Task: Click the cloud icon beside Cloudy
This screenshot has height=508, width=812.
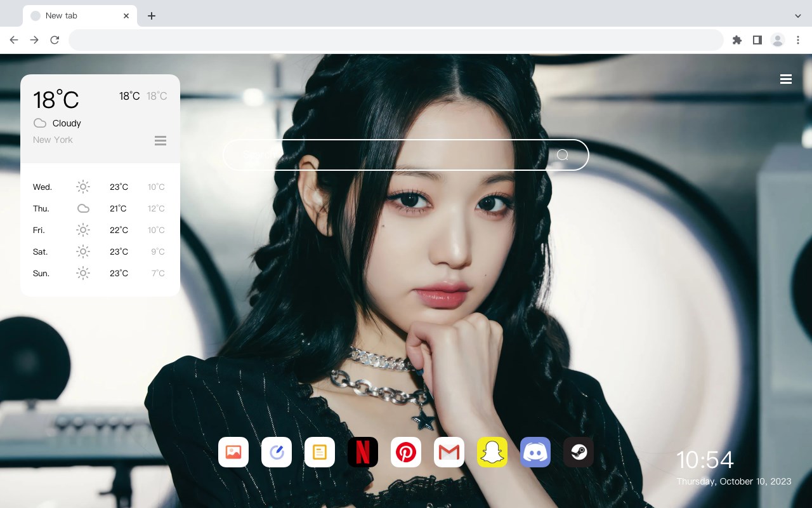Action: point(40,123)
